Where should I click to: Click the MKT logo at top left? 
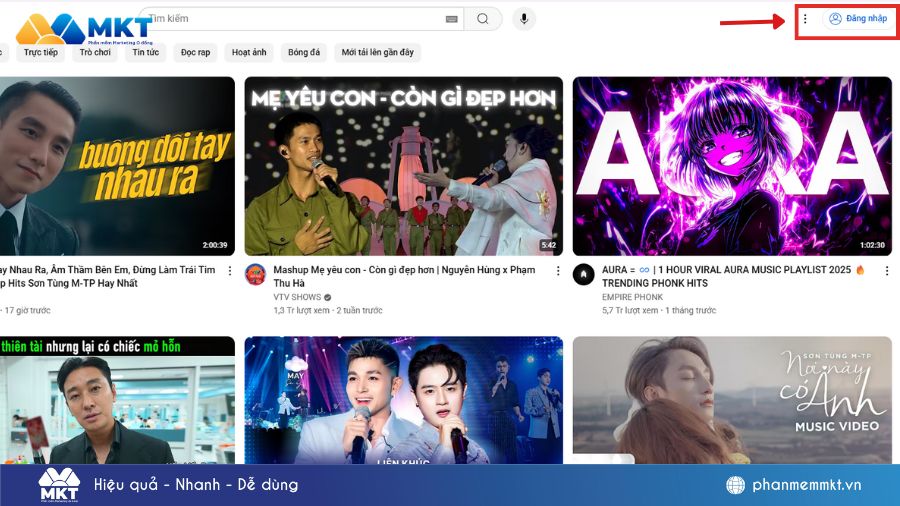pos(85,26)
